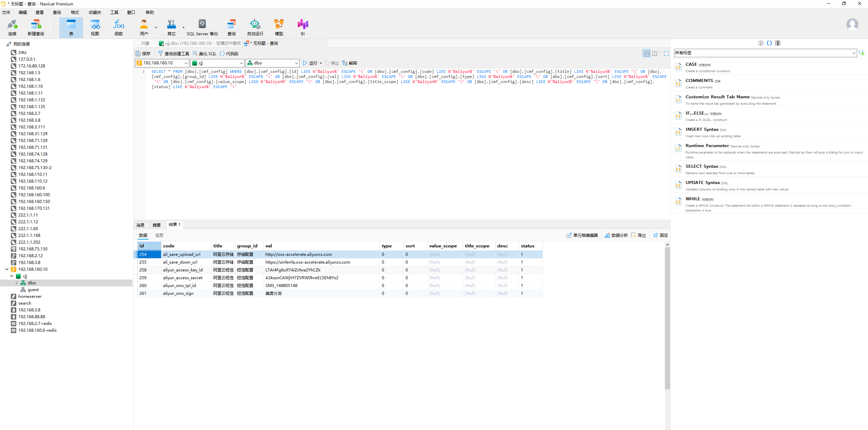Screen dimensions: 868x430
Task: Show the panel layout icon beside snippets
Action: click(778, 43)
